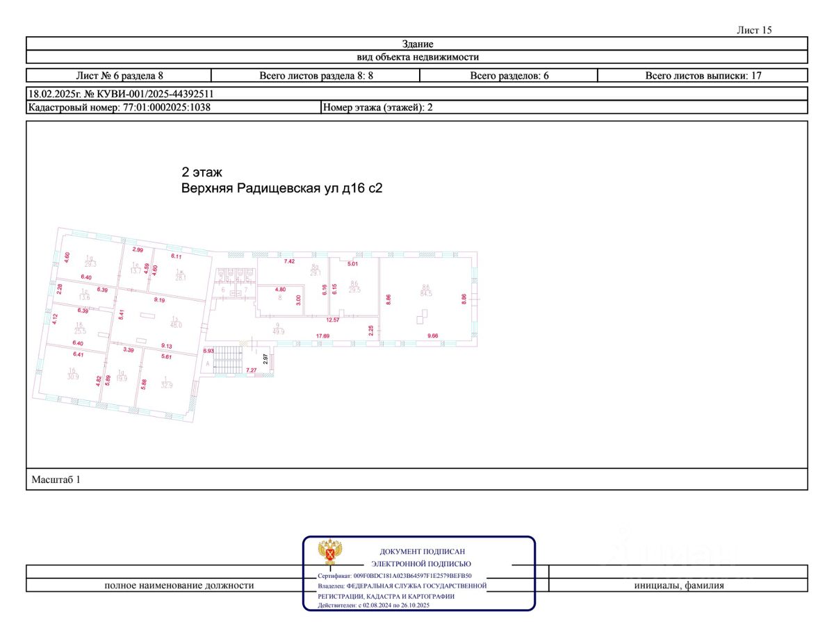Click room area 25.5 on the plan
The width and height of the screenshot is (834, 644).
tap(81, 331)
